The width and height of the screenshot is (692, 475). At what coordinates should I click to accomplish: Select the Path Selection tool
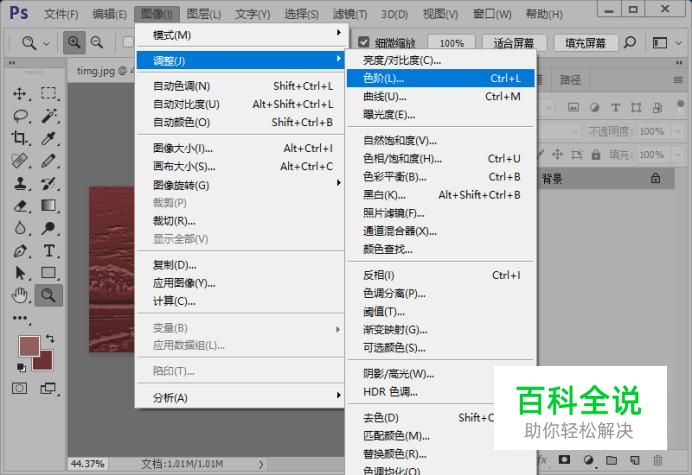pyautogui.click(x=20, y=273)
